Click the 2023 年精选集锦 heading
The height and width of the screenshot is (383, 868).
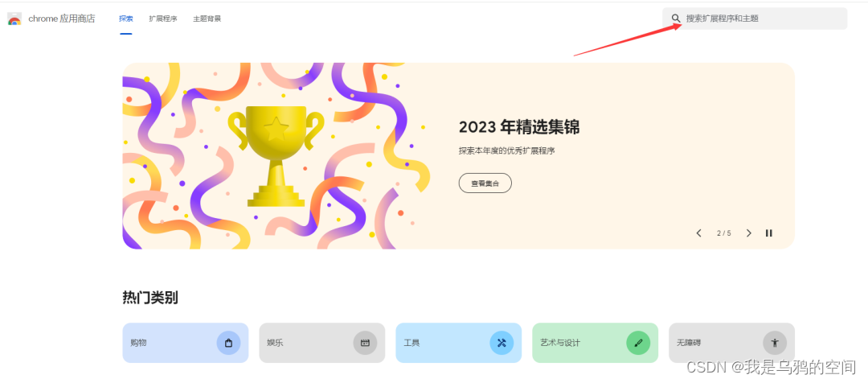(x=519, y=127)
